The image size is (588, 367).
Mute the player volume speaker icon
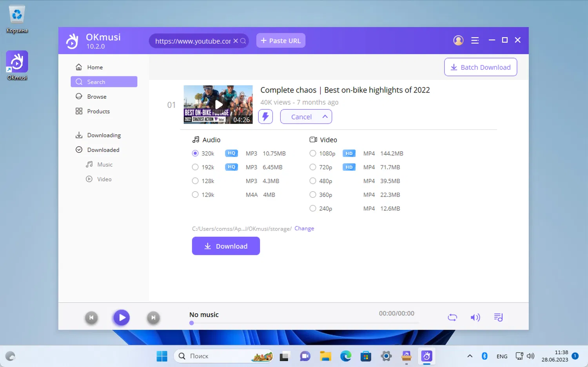click(x=475, y=317)
